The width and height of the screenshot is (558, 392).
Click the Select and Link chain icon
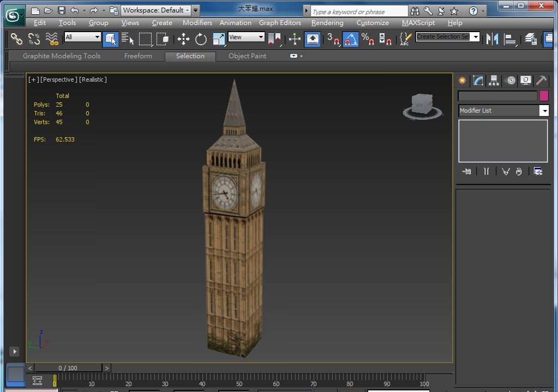click(x=16, y=39)
